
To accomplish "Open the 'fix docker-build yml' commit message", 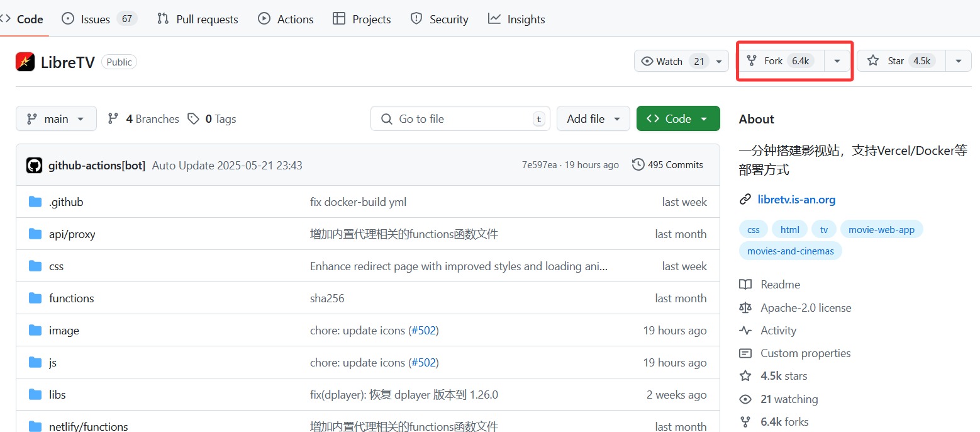I will [359, 202].
